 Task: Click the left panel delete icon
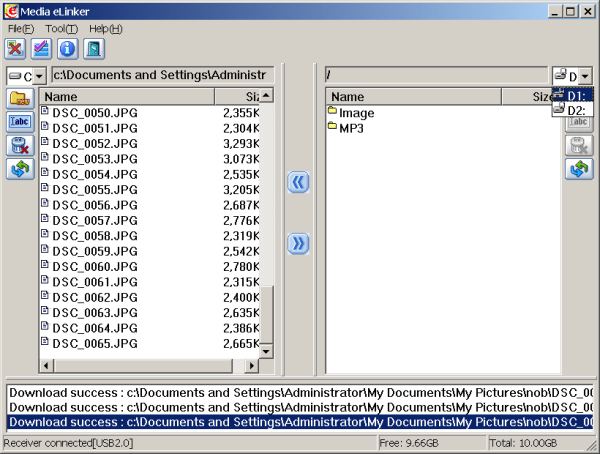coord(19,146)
